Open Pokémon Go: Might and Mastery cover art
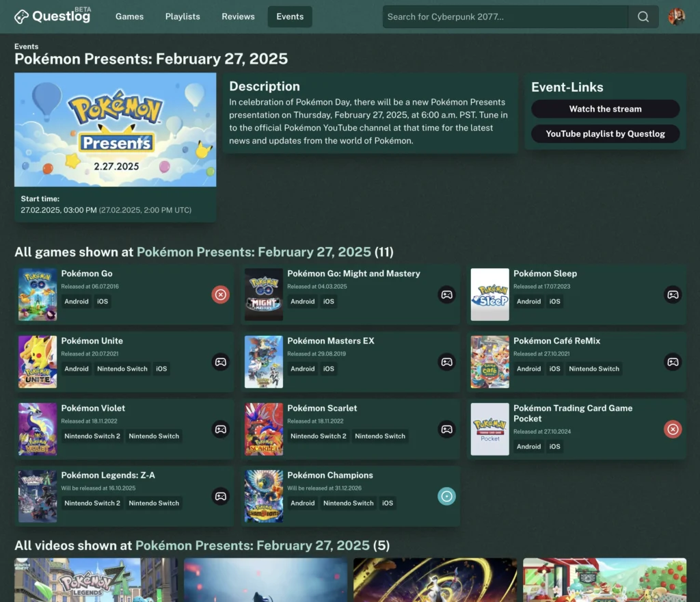700x602 pixels. [263, 294]
